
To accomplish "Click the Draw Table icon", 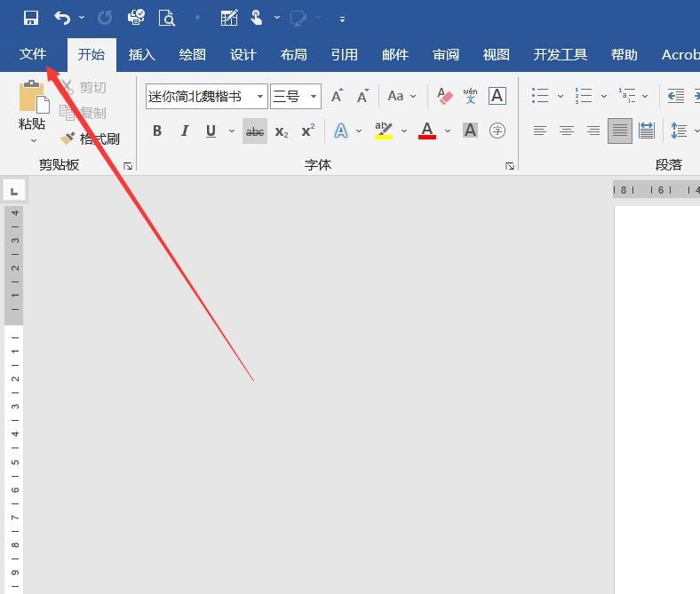I will 229,19.
